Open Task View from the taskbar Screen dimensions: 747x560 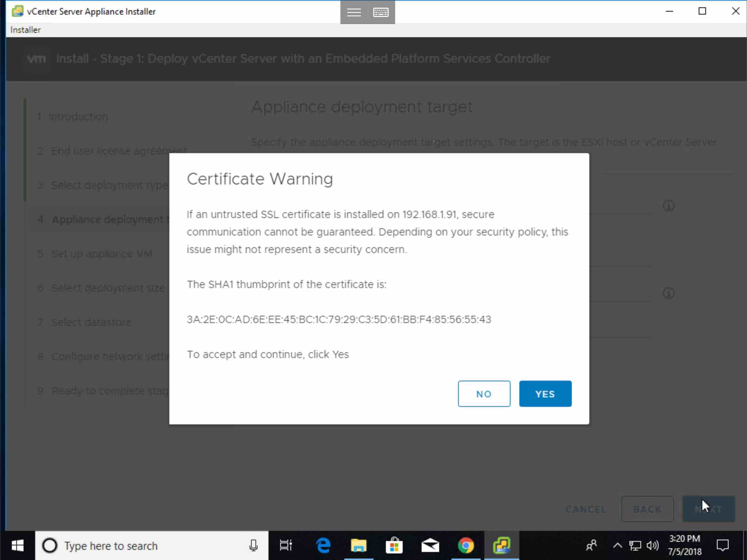tap(286, 546)
